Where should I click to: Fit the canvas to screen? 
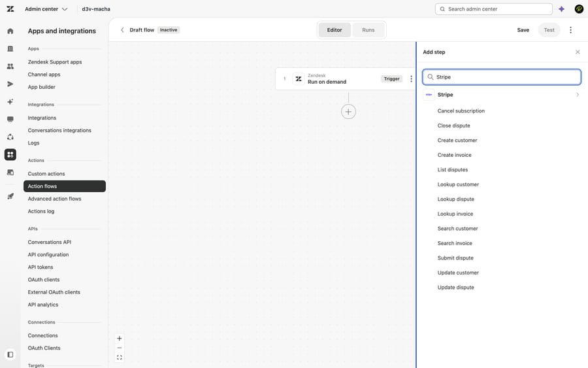(x=120, y=358)
